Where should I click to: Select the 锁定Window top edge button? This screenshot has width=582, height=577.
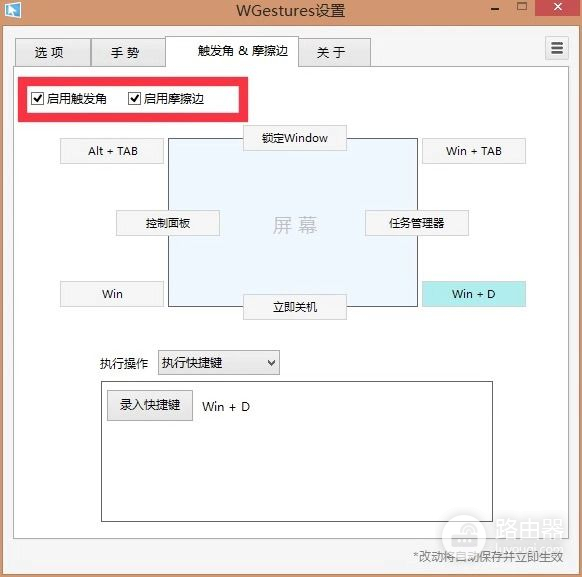coord(295,138)
